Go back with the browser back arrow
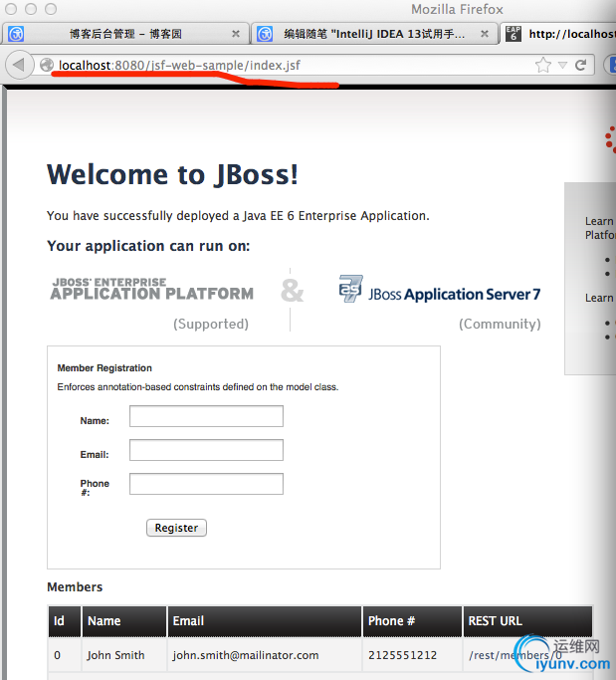616x680 pixels. coord(19,65)
